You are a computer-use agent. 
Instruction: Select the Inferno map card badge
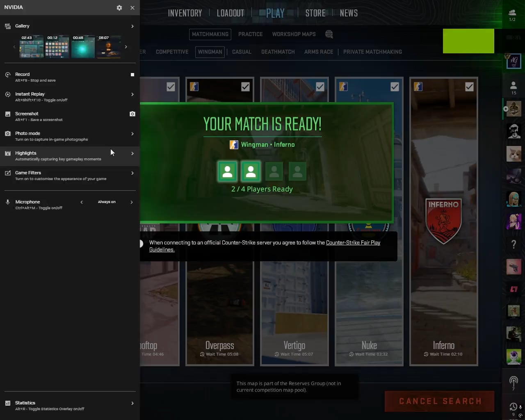(443, 221)
